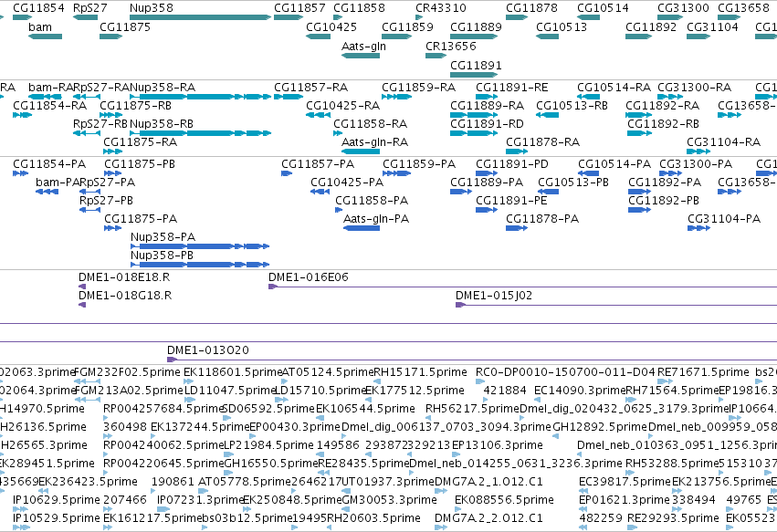
Task: Select the CG11857-PA protein label
Action: 318,164
